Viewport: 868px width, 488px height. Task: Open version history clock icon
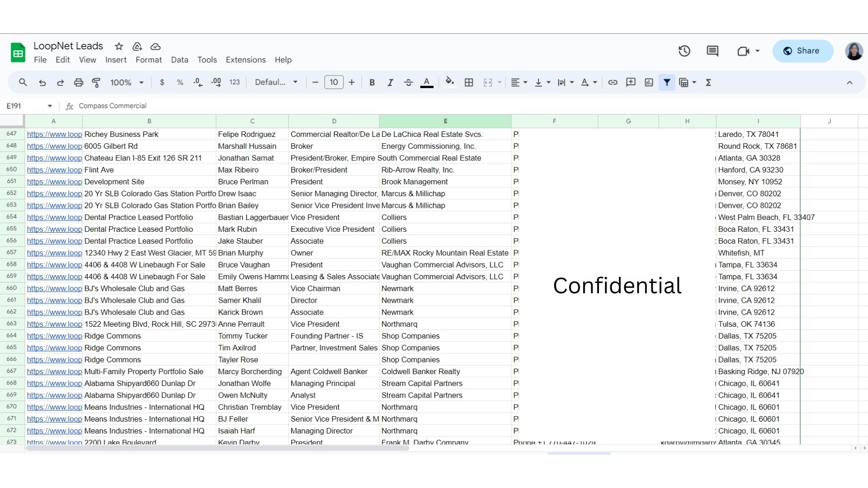point(684,51)
